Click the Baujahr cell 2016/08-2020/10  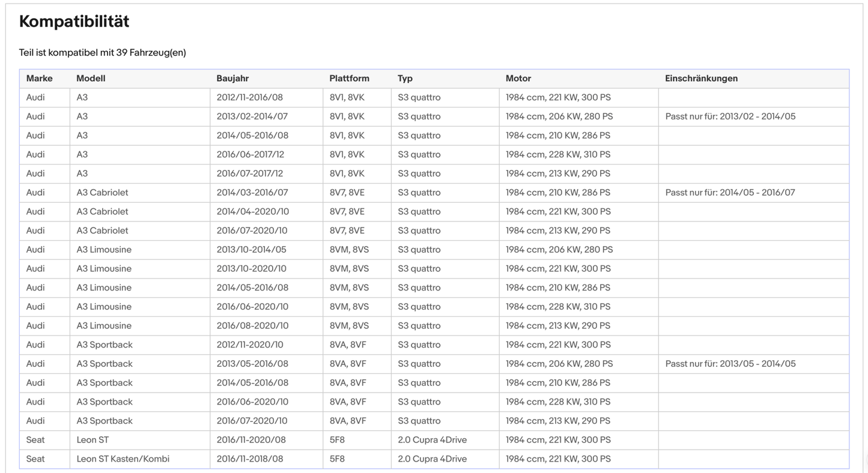coord(252,326)
